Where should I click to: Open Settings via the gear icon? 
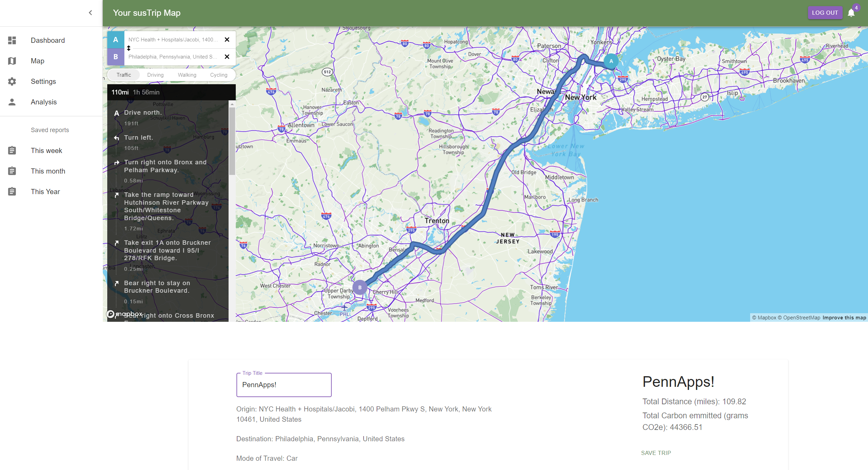(12, 81)
